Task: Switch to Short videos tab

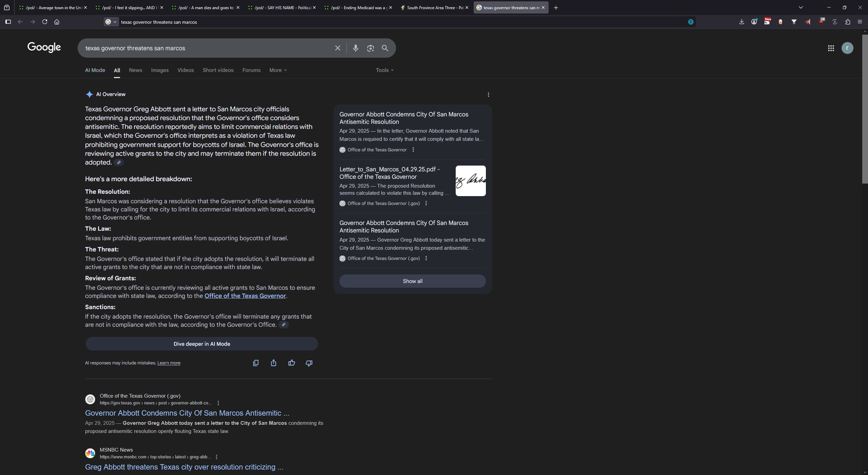Action: (218, 70)
